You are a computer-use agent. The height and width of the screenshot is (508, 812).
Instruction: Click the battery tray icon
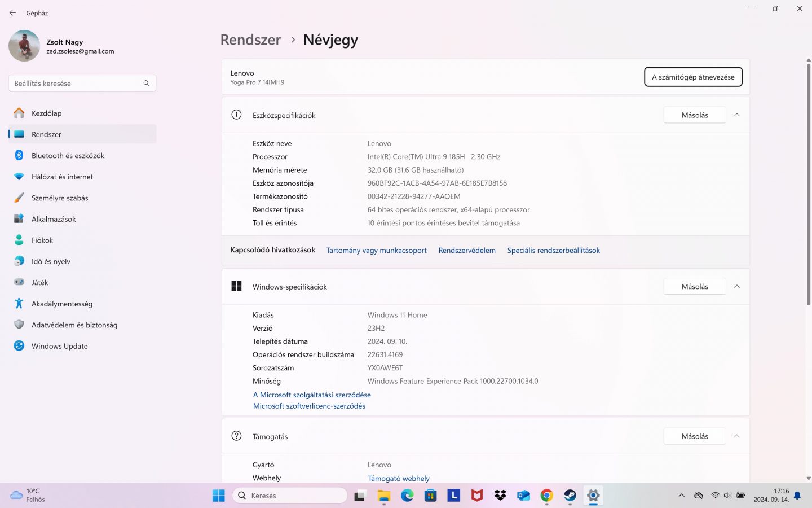[x=741, y=496]
